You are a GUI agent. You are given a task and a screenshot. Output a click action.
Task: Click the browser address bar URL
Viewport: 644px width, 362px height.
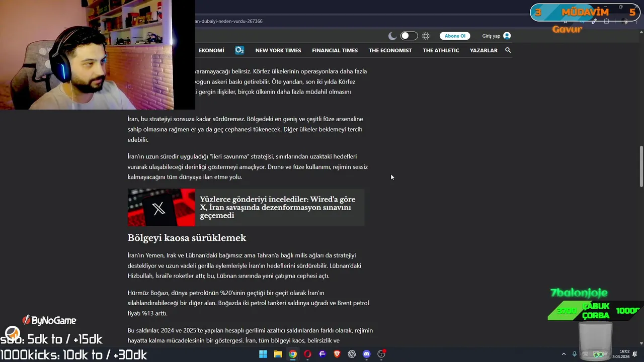point(229,21)
